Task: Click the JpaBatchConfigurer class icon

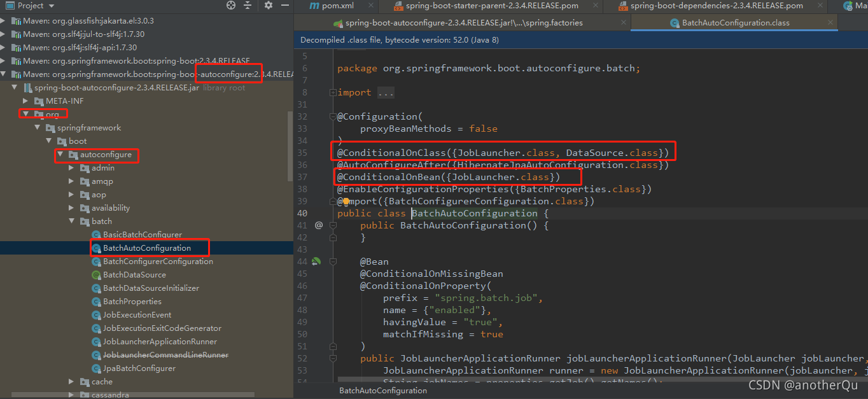Action: pos(97,368)
